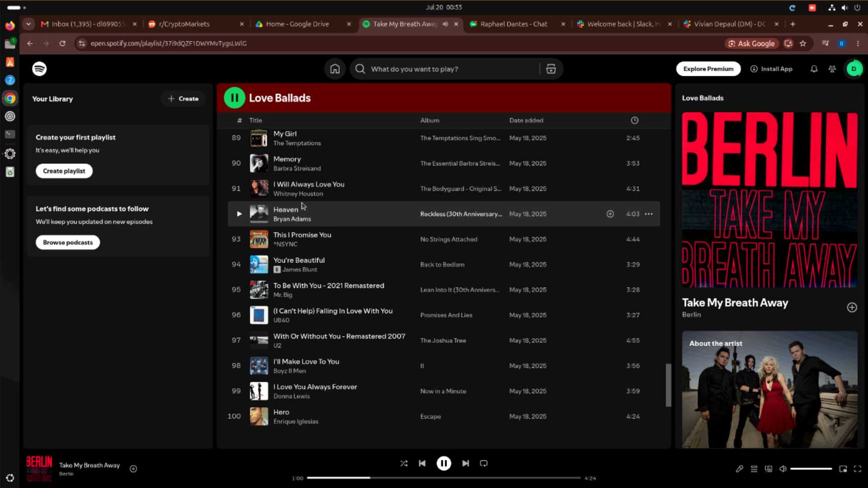Screen dimensions: 868x488
Task: Click the Spotify logo
Action: coord(39,69)
